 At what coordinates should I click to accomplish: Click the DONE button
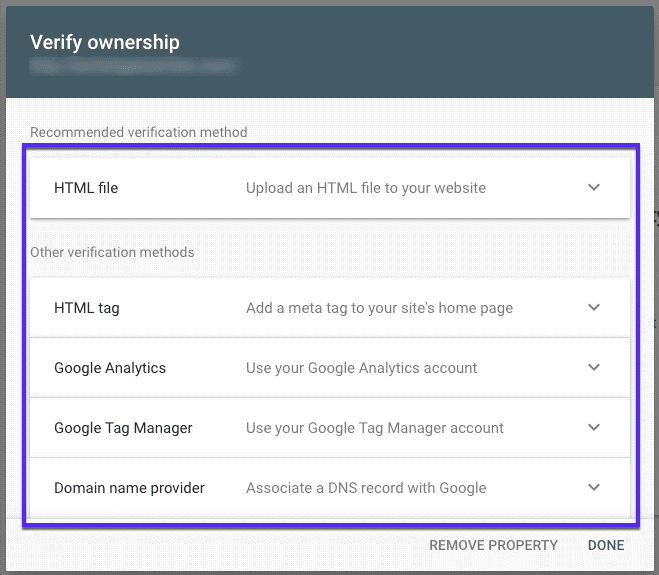[606, 545]
